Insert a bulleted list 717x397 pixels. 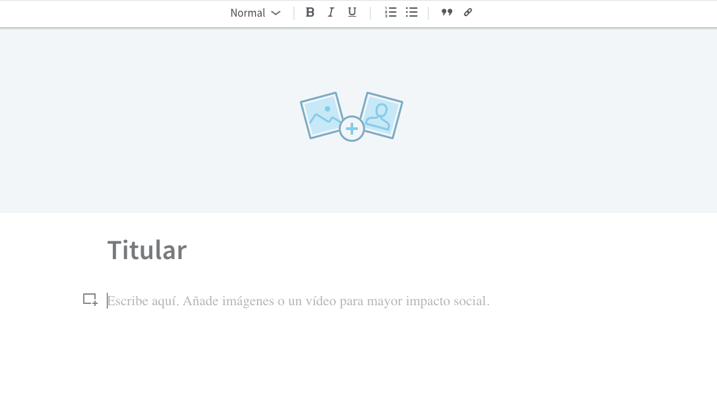(x=412, y=12)
